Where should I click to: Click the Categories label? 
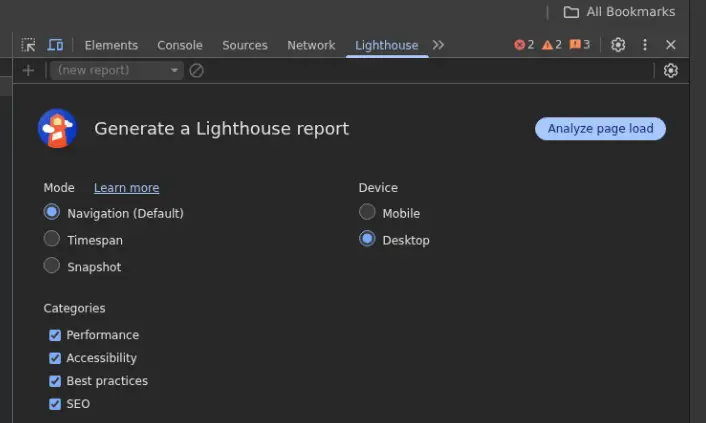(x=74, y=309)
